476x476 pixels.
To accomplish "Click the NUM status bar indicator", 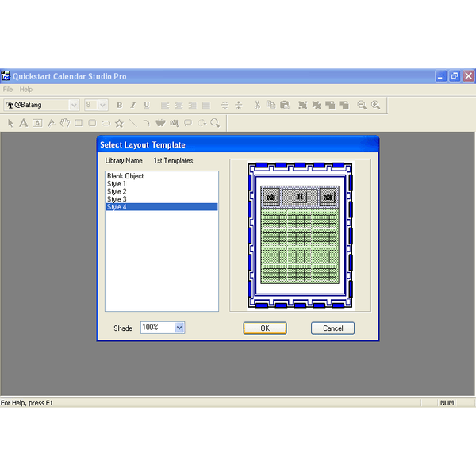I will [447, 403].
